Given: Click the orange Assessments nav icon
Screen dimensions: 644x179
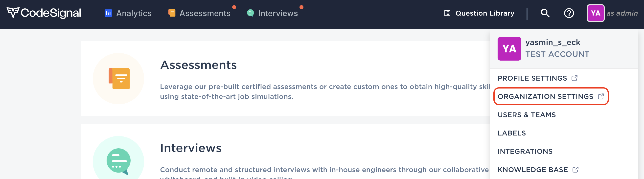Looking at the screenshot, I should click(172, 13).
